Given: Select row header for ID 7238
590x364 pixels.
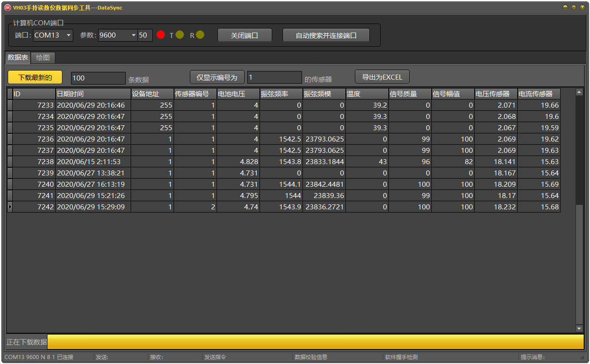Looking at the screenshot, I should pos(10,162).
